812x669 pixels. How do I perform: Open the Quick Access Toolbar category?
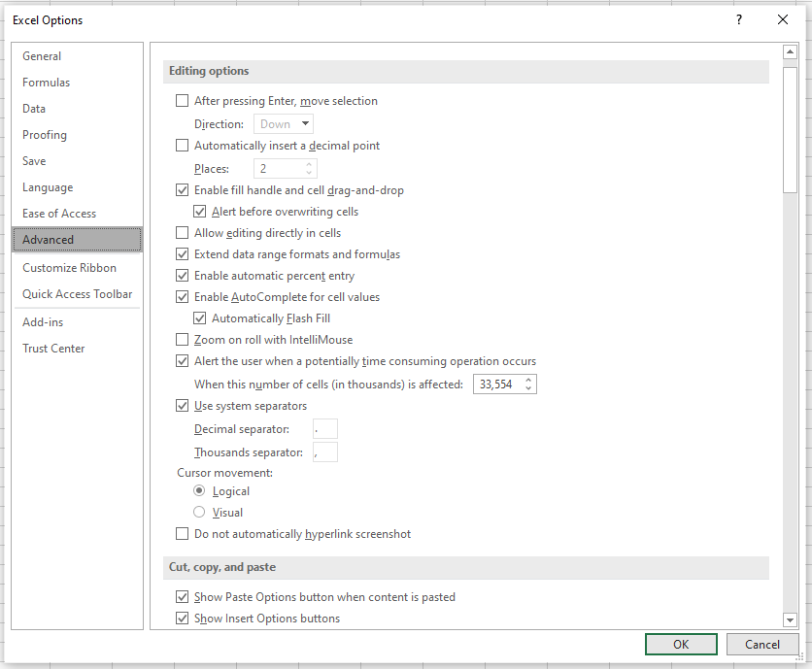pyautogui.click(x=77, y=294)
